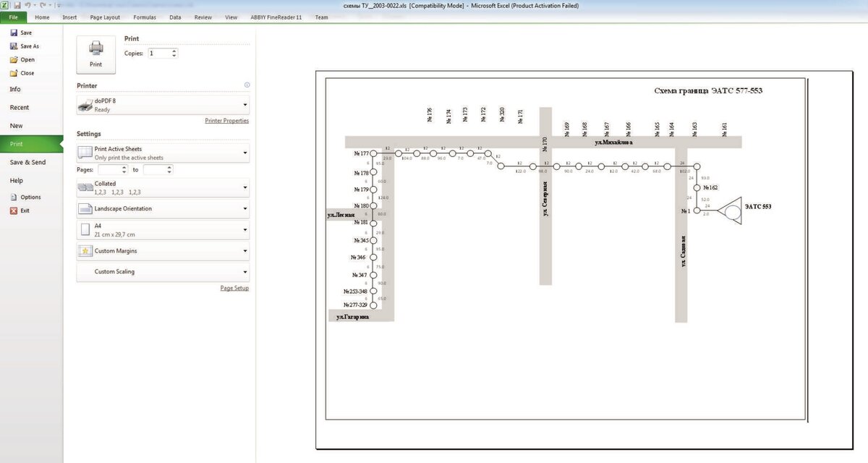Click the preview title Схема границ ЭАТС 577-553
The image size is (868, 463).
point(708,91)
